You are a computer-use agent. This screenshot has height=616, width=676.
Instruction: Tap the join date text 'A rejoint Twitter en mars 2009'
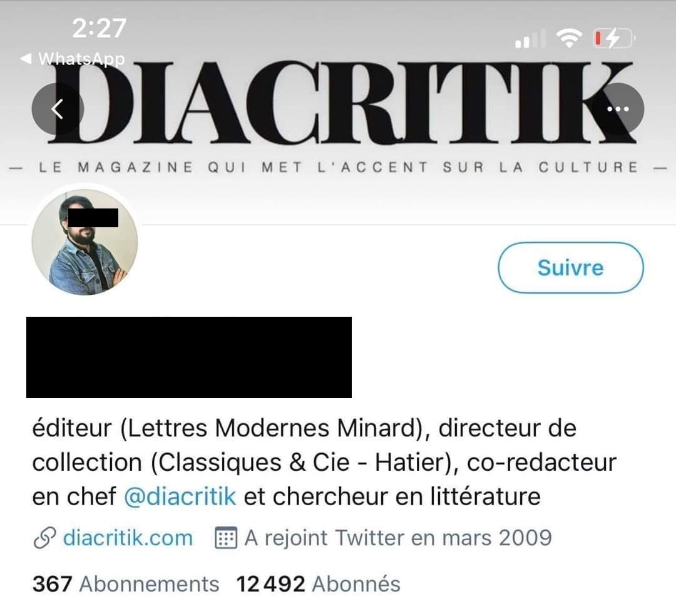coord(398,538)
